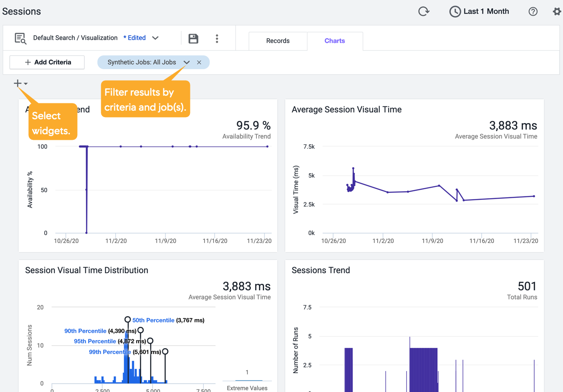
Task: Click the 11/23/20 data point in Availability chart
Action: [267, 147]
